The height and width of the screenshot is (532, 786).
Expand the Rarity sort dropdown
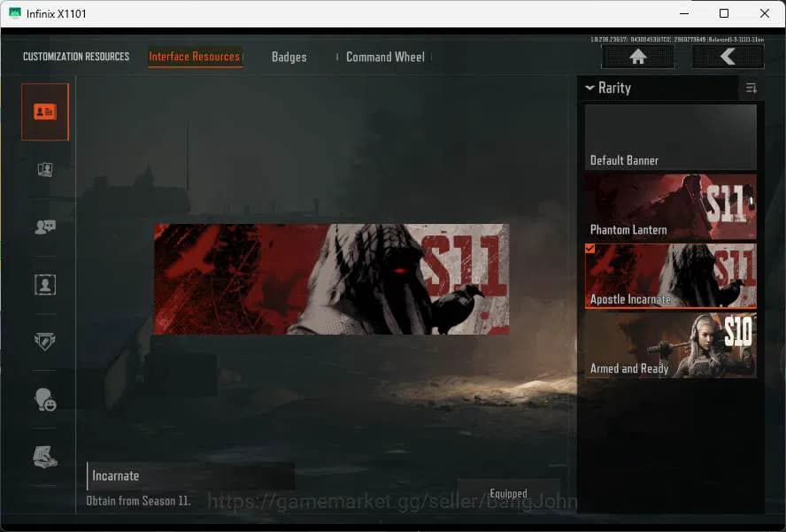pos(608,89)
